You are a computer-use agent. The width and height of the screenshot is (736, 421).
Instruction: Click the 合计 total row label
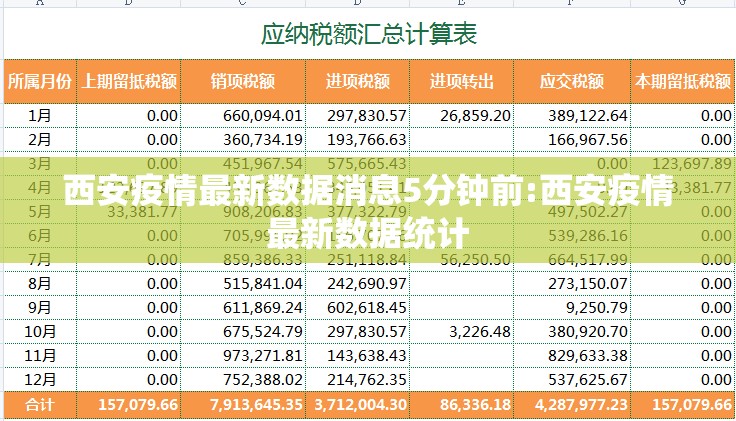[x=40, y=405]
